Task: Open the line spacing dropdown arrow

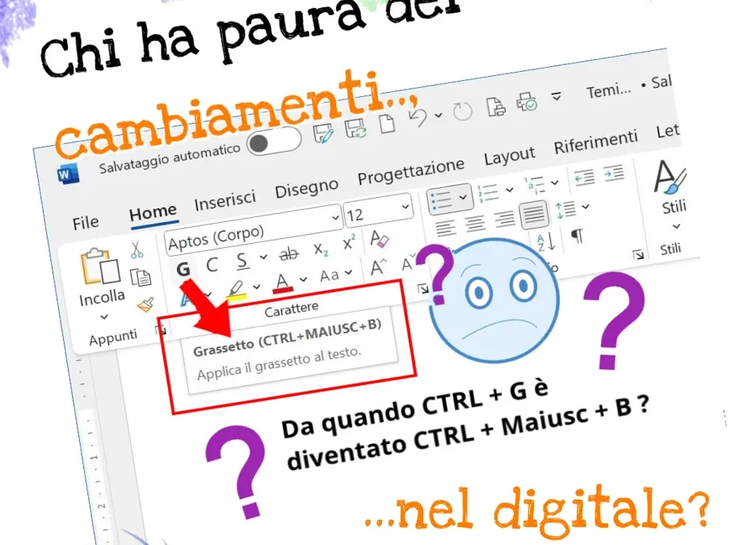Action: tap(586, 206)
